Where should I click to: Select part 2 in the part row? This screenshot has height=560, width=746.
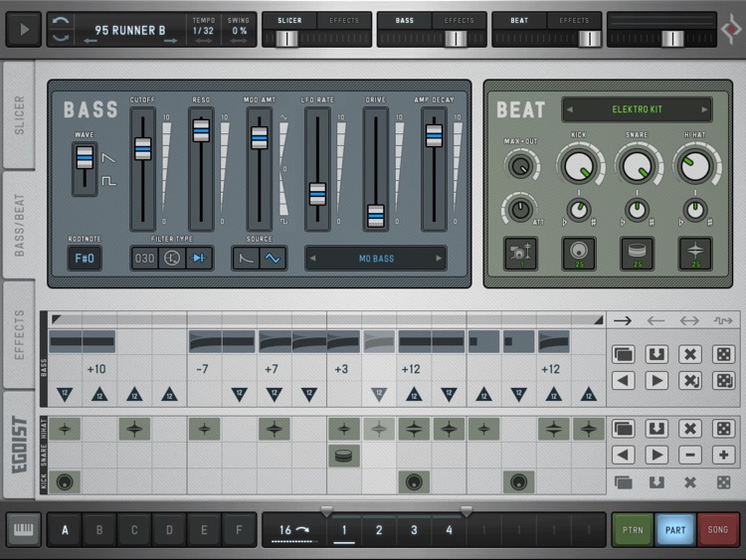379,529
